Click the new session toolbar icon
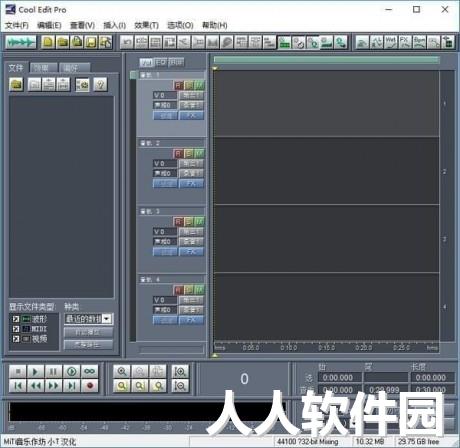Image resolution: width=460 pixels, height=448 pixels. pos(48,42)
